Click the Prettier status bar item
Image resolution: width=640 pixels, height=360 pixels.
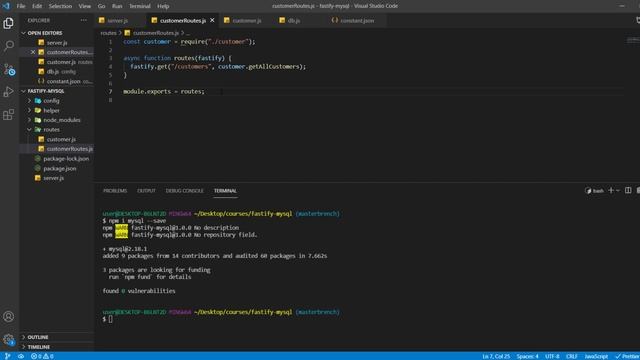pos(627,356)
